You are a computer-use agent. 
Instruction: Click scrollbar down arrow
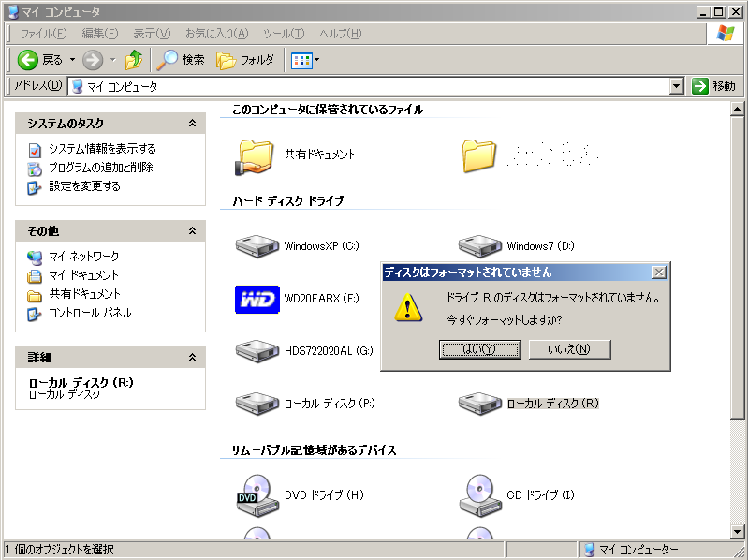(x=737, y=531)
